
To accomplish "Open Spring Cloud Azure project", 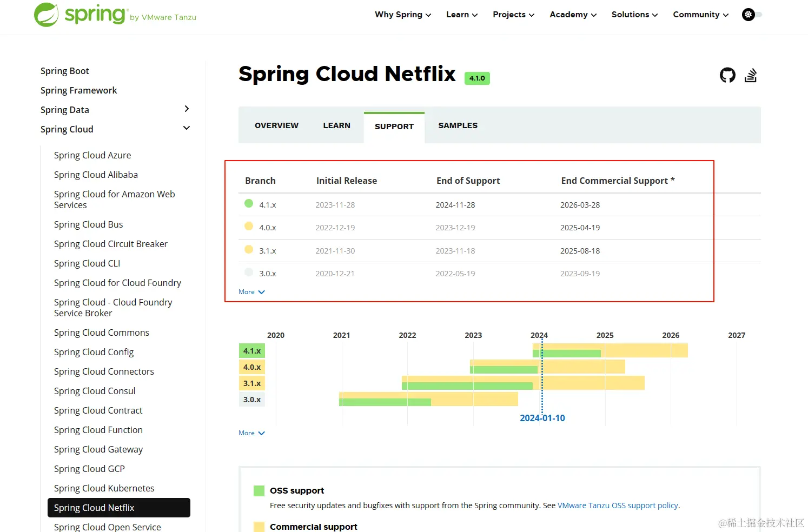I will [92, 155].
